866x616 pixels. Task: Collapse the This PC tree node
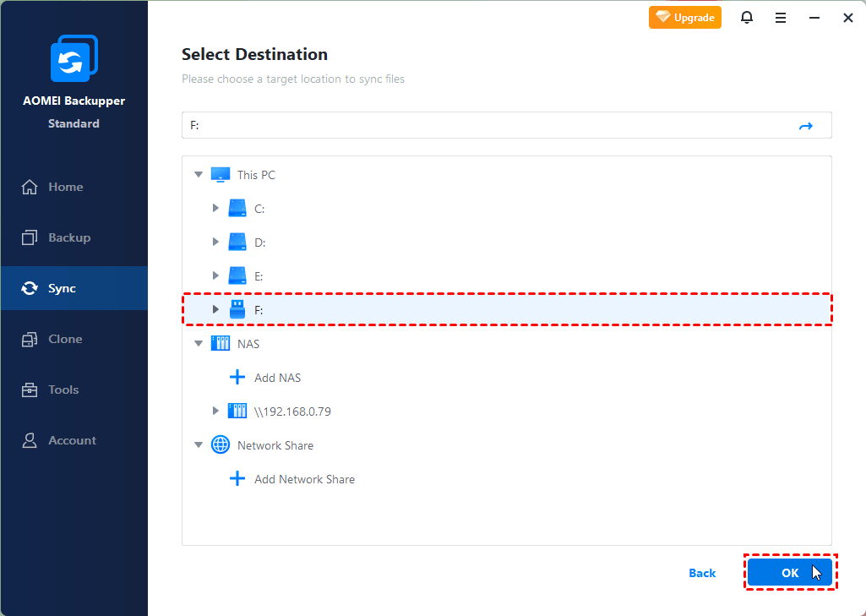199,175
